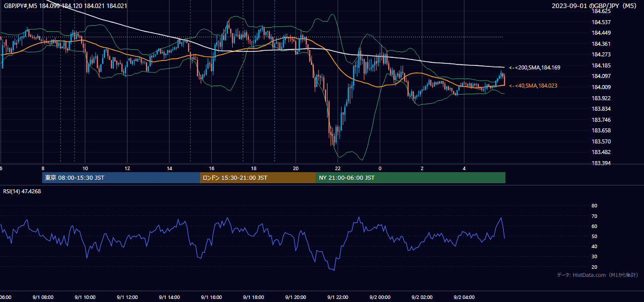Image resolution: width=644 pixels, height=302 pixels.
Task: Click the 40 SMA label reading 184.023
Action: [x=533, y=86]
